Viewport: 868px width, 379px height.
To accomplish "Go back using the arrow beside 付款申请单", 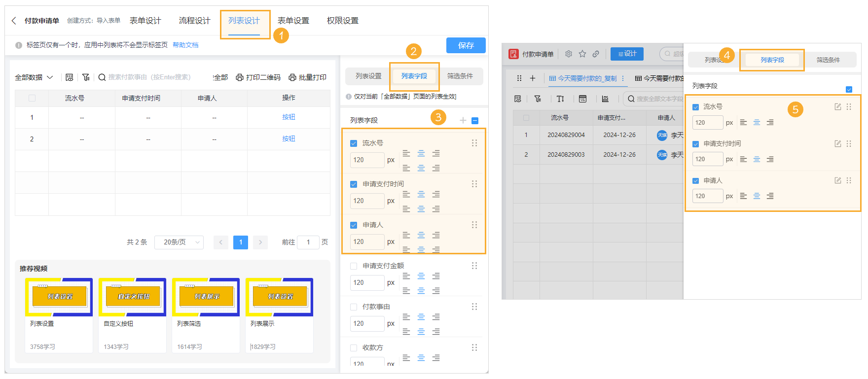I will [x=14, y=21].
